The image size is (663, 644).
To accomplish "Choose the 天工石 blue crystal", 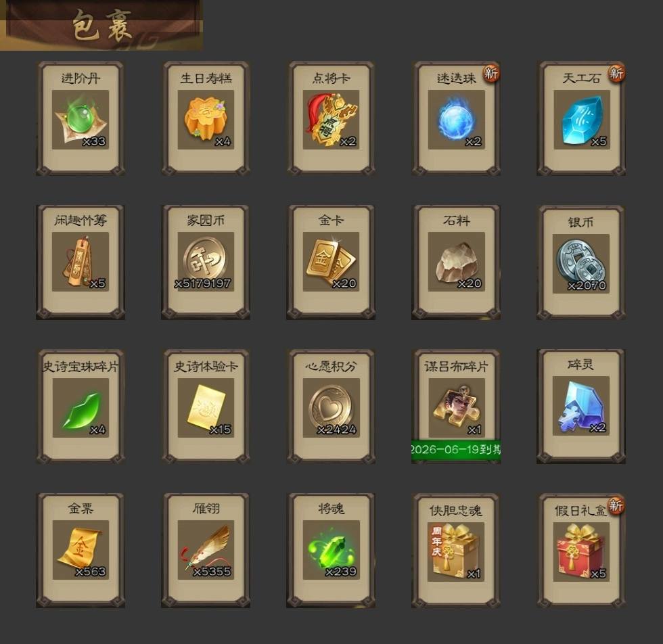I will tap(582, 120).
